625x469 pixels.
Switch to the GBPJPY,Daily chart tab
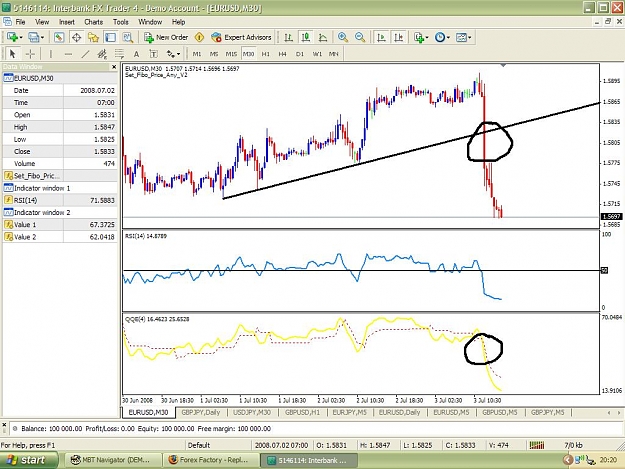(x=201, y=412)
